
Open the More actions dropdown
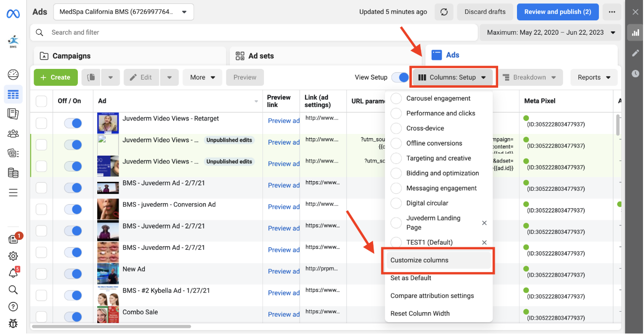[202, 77]
